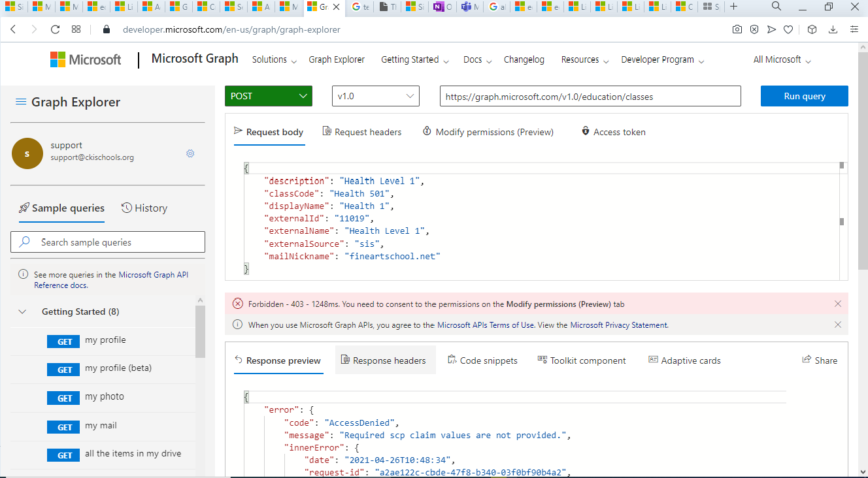Click the bookmark heart icon

788,29
